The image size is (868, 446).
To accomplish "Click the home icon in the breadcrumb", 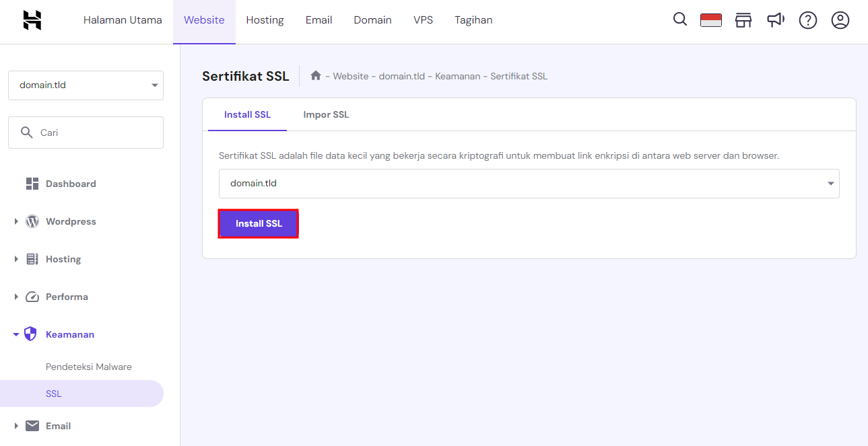I will click(x=315, y=75).
